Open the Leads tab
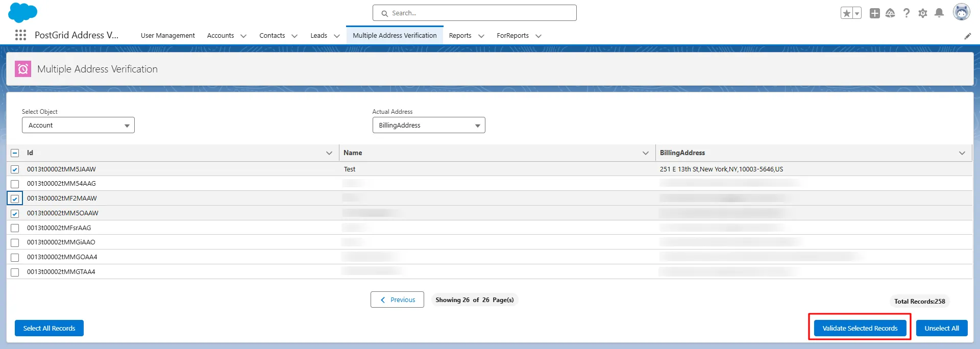This screenshot has height=349, width=980. point(319,35)
